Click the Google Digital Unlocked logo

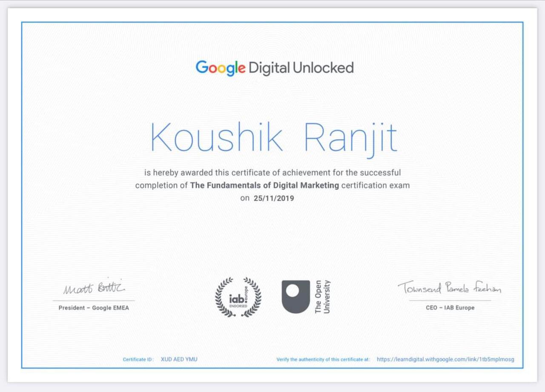275,68
